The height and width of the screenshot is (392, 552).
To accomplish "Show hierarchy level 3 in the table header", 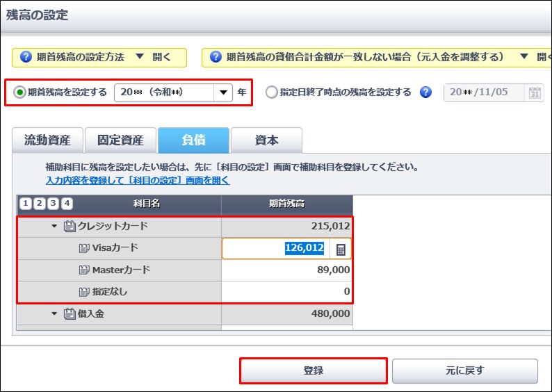I will click(53, 204).
